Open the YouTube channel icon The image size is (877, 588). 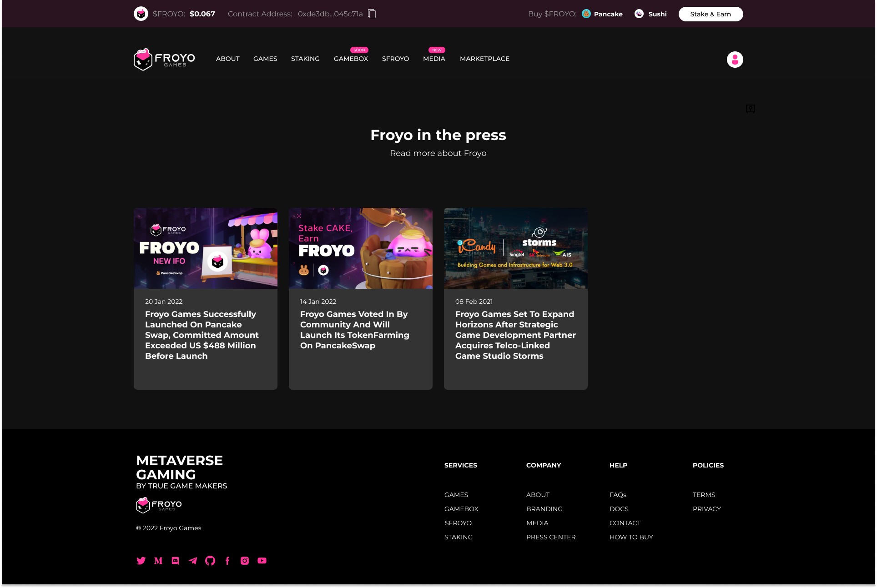click(x=262, y=561)
